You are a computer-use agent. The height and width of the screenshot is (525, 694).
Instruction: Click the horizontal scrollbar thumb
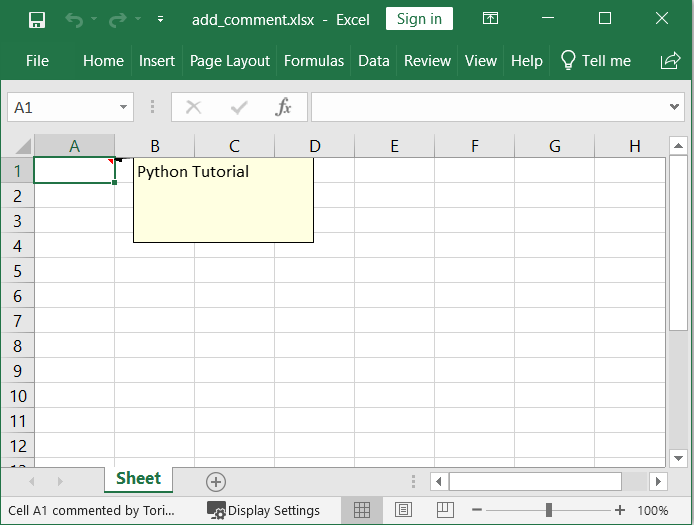coord(536,481)
